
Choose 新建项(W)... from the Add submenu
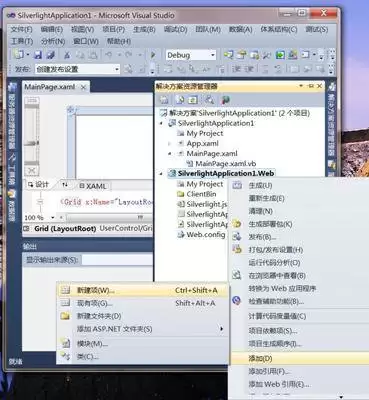click(143, 290)
